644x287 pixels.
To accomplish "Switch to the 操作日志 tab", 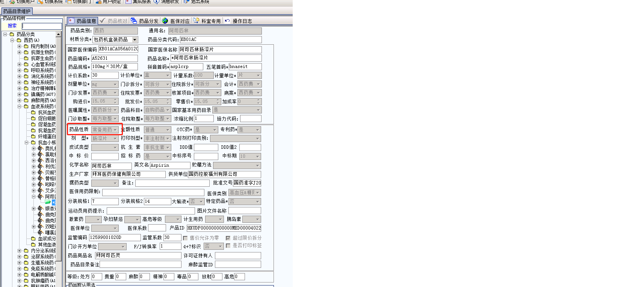I will 238,21.
